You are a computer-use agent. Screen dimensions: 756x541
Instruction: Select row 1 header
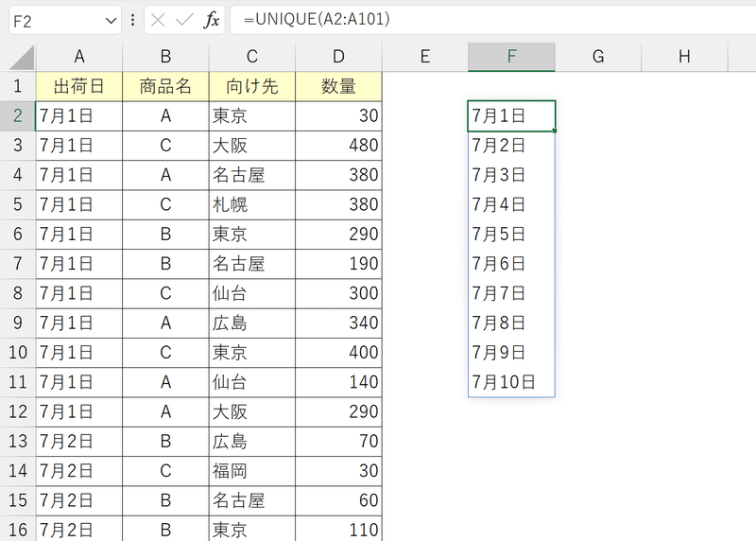[18, 86]
